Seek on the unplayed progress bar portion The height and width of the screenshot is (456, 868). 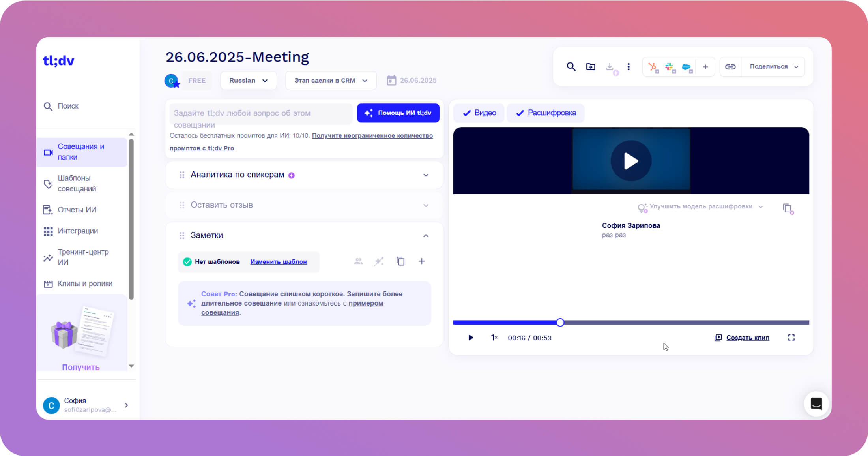687,323
